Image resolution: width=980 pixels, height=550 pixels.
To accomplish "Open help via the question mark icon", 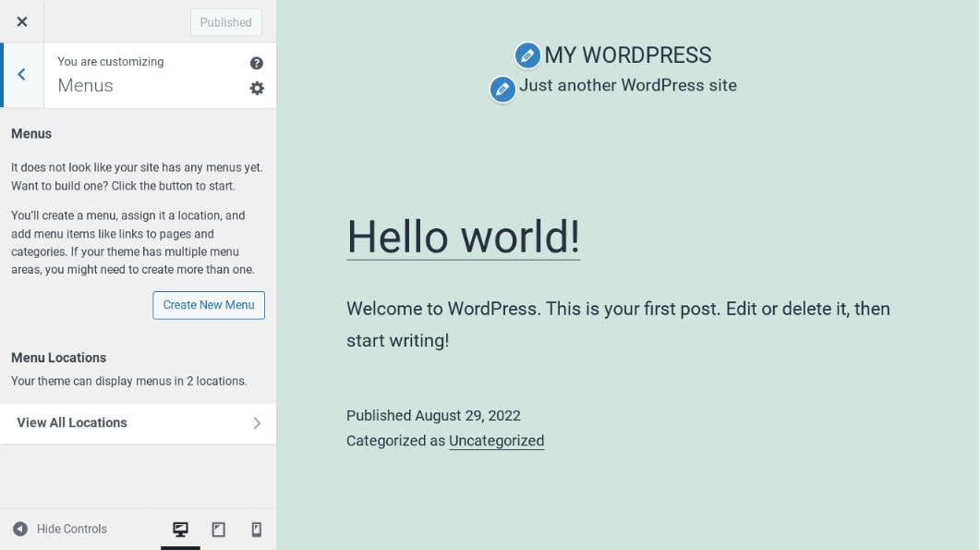I will point(257,63).
